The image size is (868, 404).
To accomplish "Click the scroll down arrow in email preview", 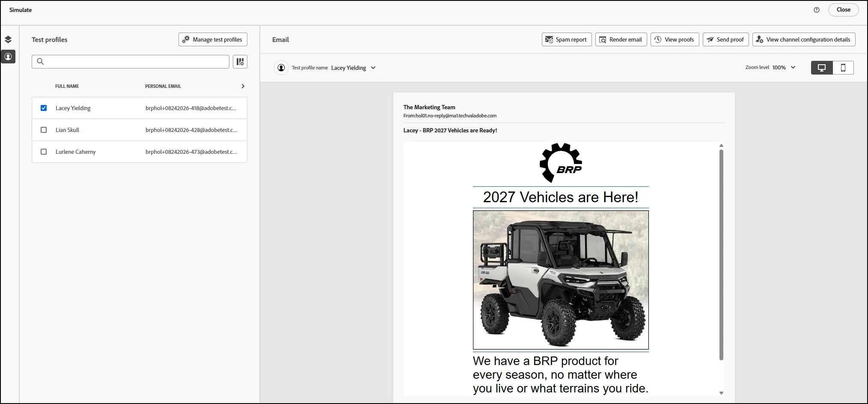I will point(721,393).
